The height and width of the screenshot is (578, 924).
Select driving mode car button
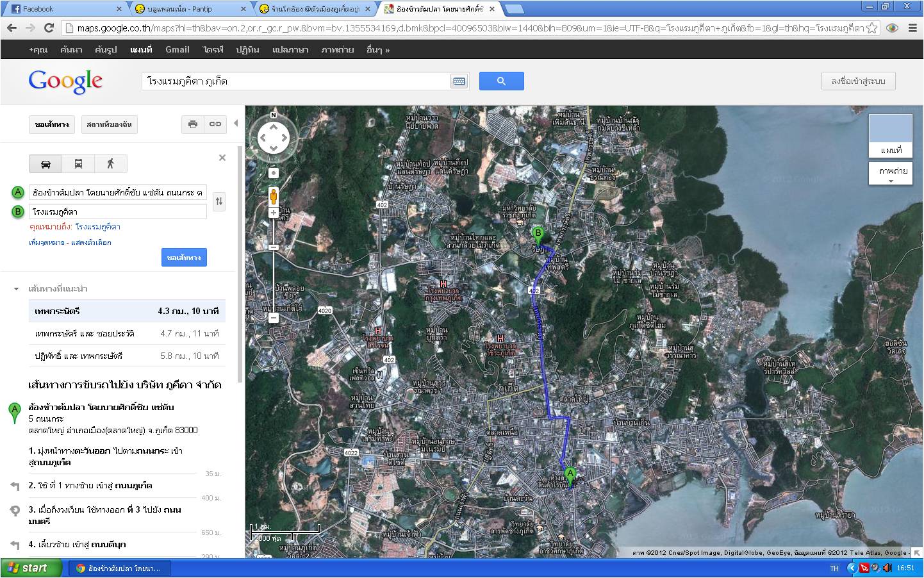45,164
